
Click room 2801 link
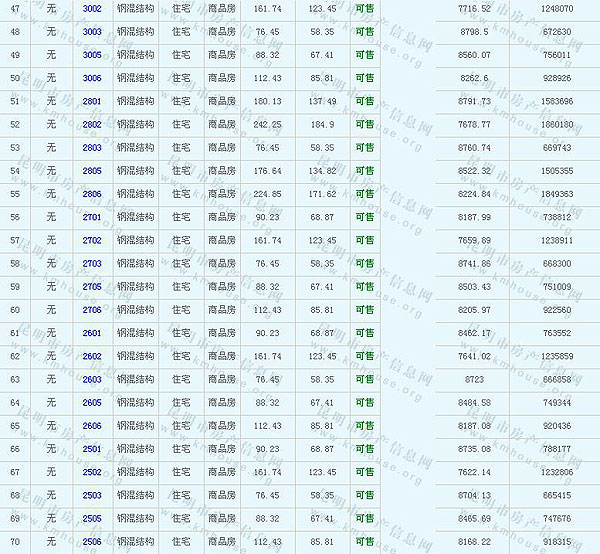pos(92,101)
